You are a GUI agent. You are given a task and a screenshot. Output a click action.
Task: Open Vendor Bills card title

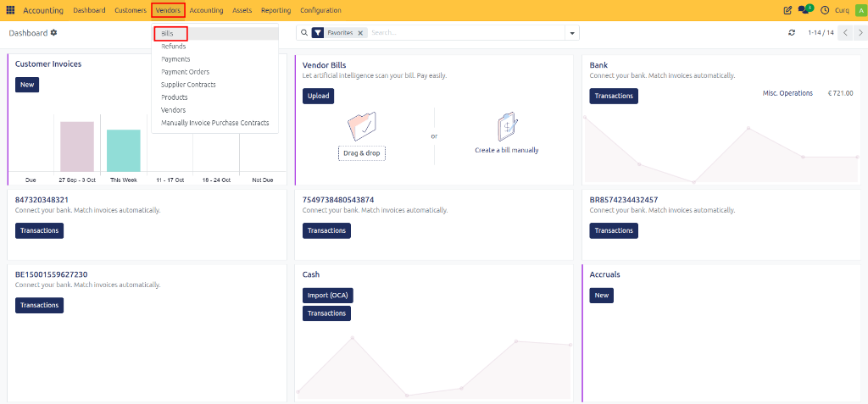324,65
